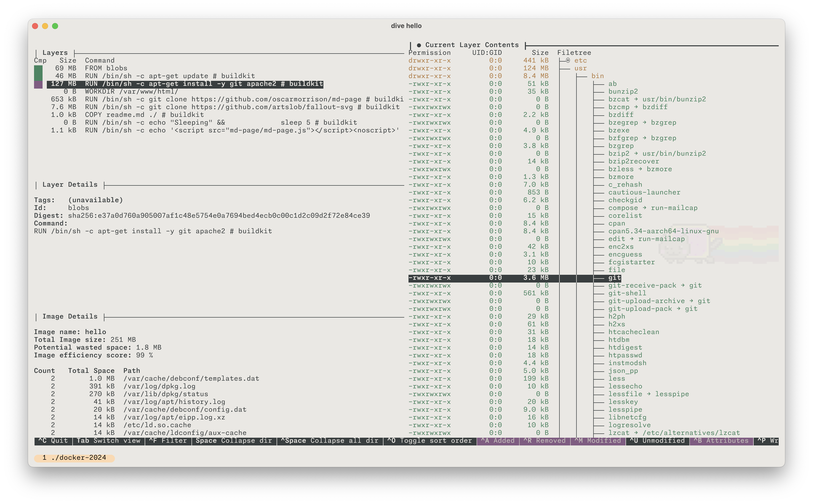
Task: Click Tab Switch view shortcut
Action: (108, 441)
